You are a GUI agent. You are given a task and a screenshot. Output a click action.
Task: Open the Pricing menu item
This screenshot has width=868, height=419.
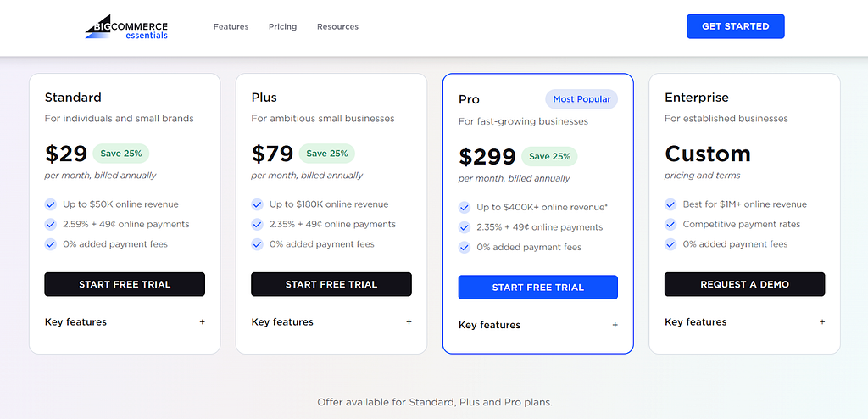[x=283, y=26]
